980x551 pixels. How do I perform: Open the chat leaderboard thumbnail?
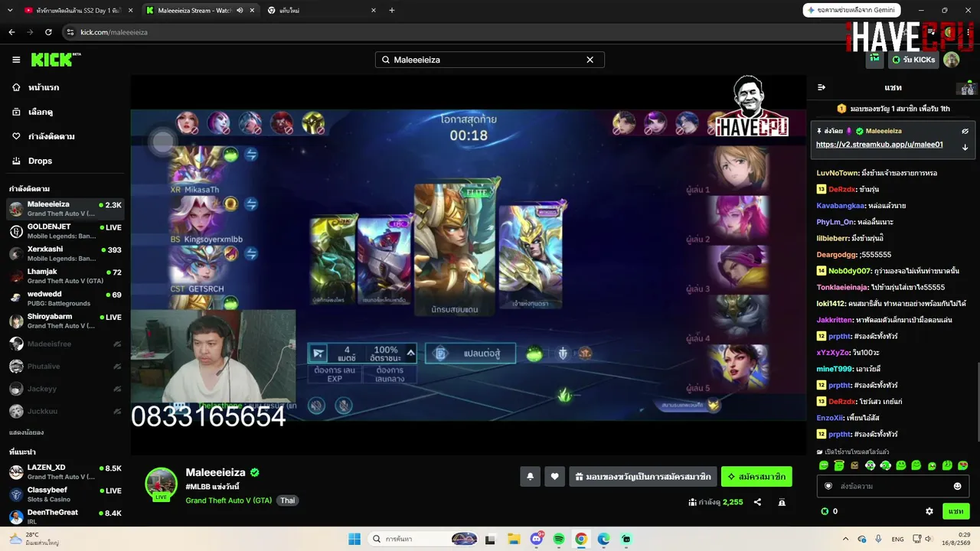pos(968,87)
